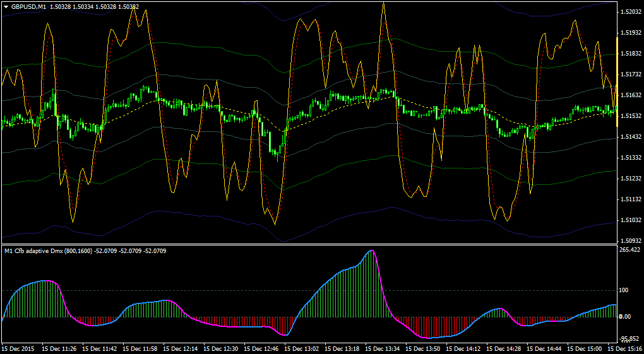Click price label 1.51432 on the axis
This screenshot has height=354, width=644.
[x=631, y=137]
